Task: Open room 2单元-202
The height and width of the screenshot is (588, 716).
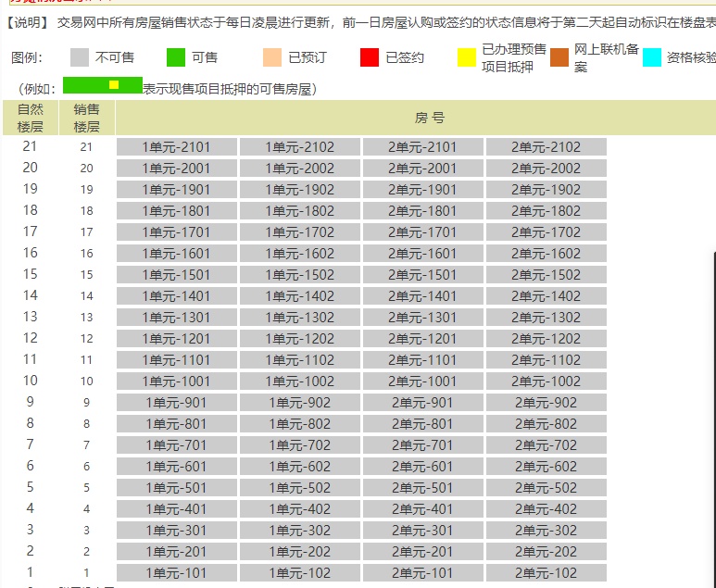Action: click(x=546, y=552)
